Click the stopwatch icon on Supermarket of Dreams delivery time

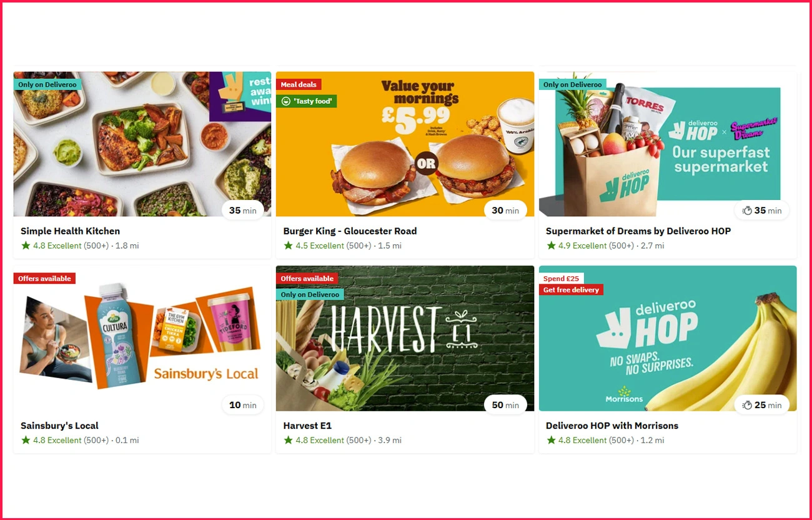click(747, 211)
